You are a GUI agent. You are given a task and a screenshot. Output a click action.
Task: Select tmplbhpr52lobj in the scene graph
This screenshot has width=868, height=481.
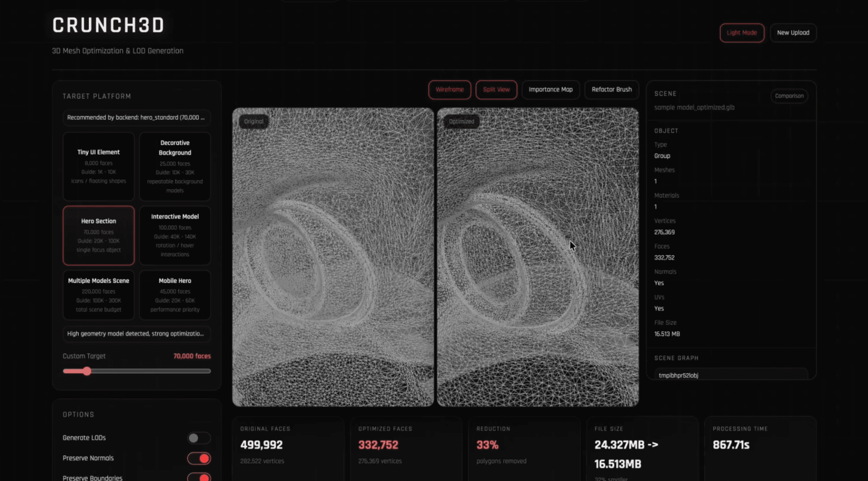tap(731, 375)
